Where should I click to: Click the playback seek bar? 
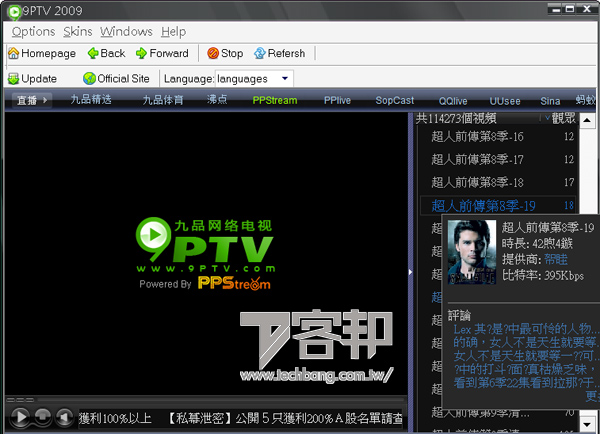[221, 400]
